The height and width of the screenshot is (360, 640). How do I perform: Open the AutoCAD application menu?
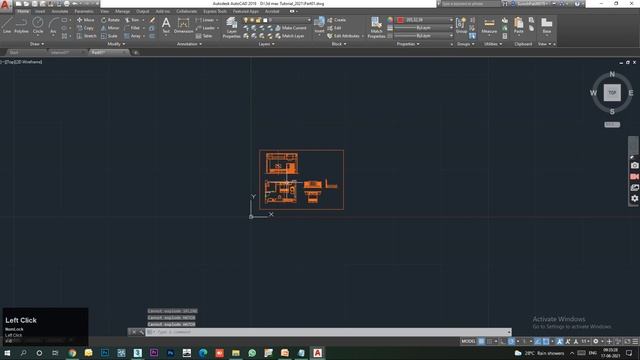pyautogui.click(x=5, y=5)
